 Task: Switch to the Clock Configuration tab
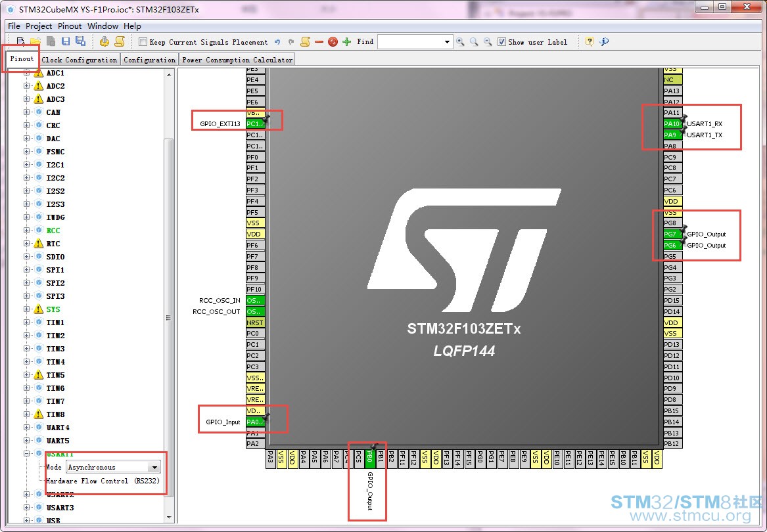tap(80, 60)
